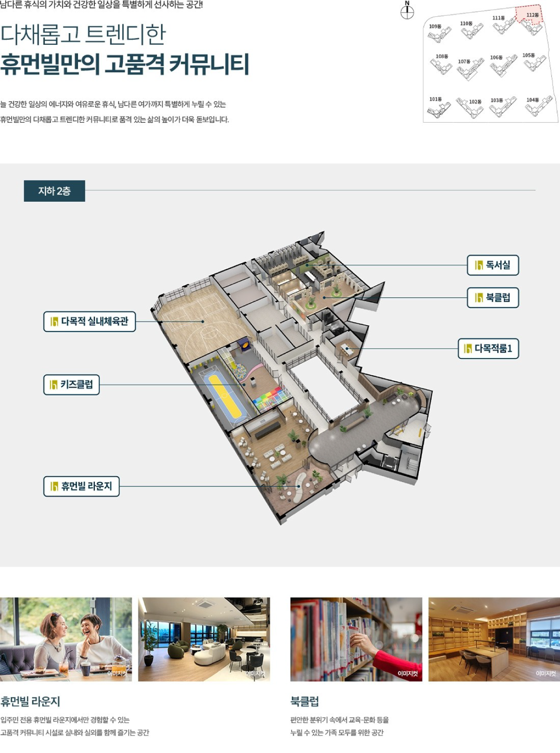Select the 다목적룸1 label

(x=488, y=348)
